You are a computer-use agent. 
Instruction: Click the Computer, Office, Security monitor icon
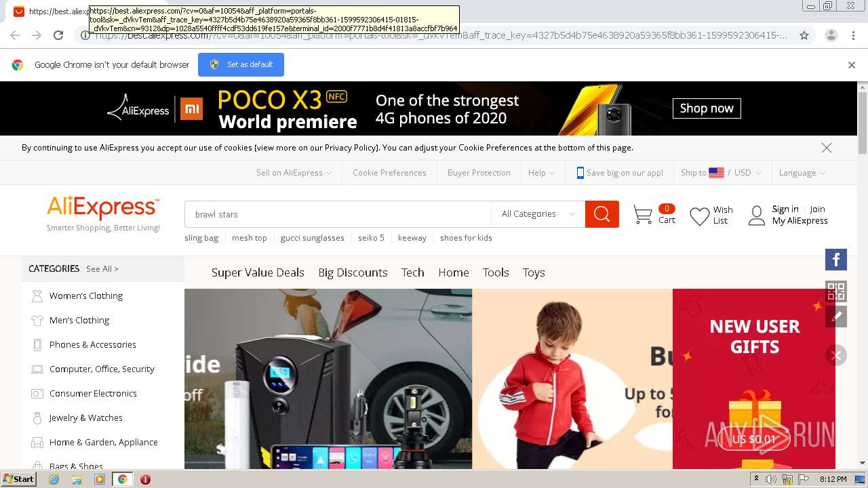(x=37, y=369)
